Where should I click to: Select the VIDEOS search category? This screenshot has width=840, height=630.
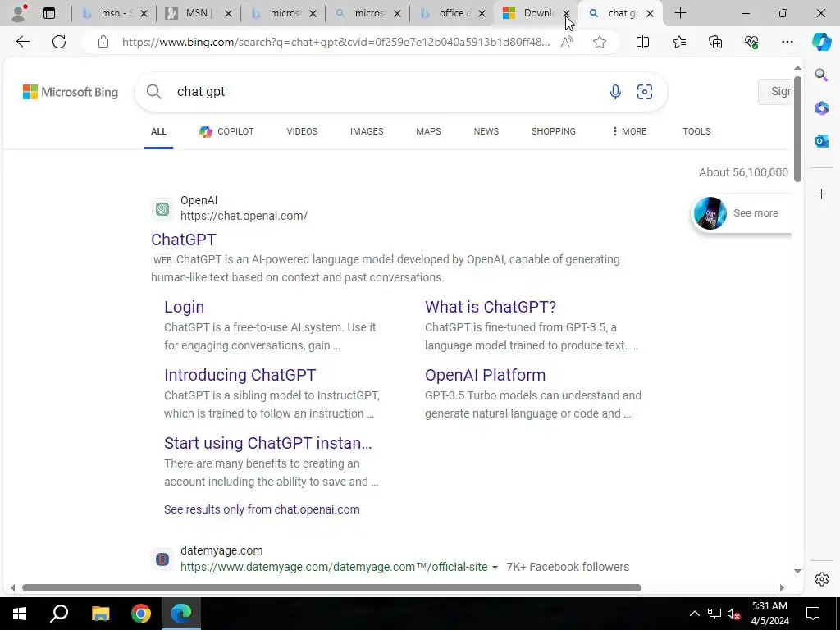click(x=302, y=131)
